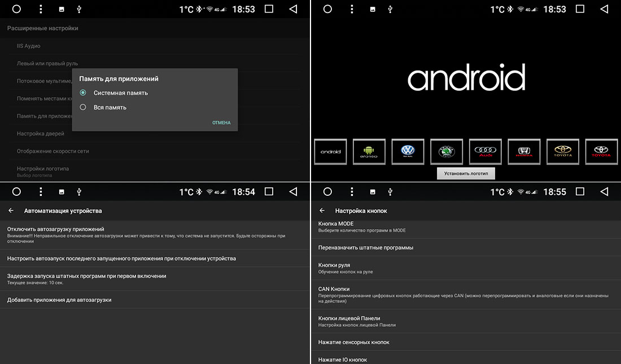Open Отключить автозагрузку приложений setting

[x=155, y=235]
